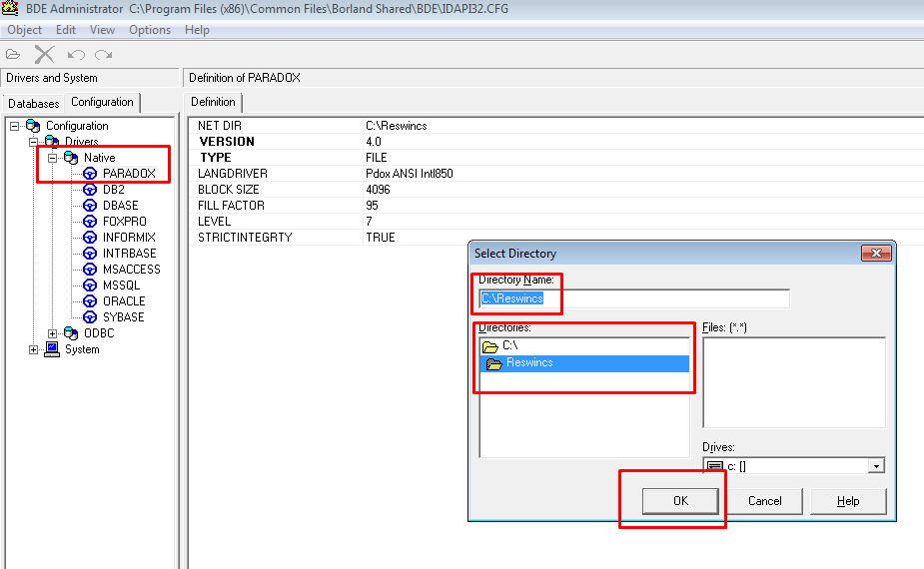The height and width of the screenshot is (569, 924).
Task: Select the FOXPRO driver icon
Action: click(x=90, y=221)
